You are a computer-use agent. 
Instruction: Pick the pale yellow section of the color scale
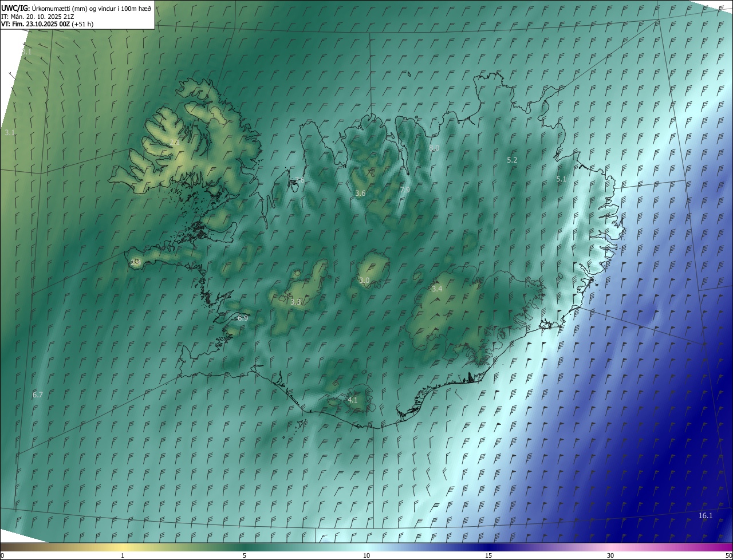point(123,547)
